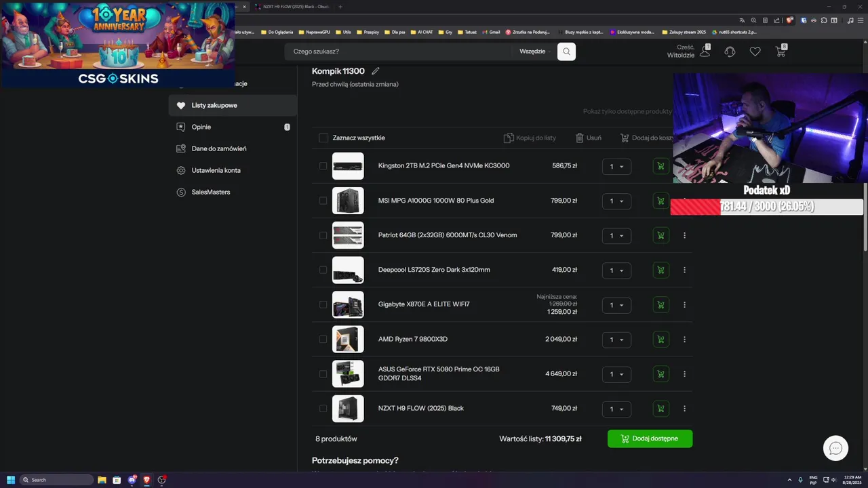Viewport: 868px width, 488px height.
Task: Open Dane do zamówień in sidebar
Action: coord(233,148)
